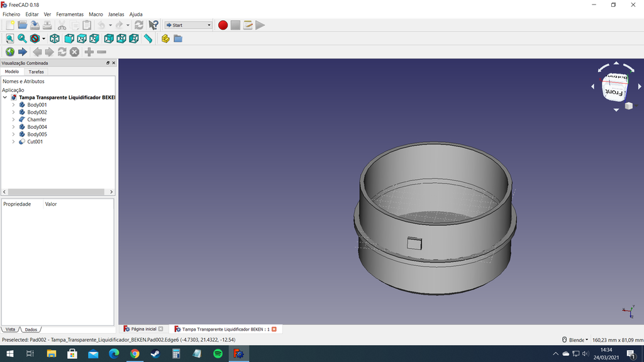This screenshot has width=644, height=362.
Task: Select Chamfer in the model tree
Action: pos(36,119)
